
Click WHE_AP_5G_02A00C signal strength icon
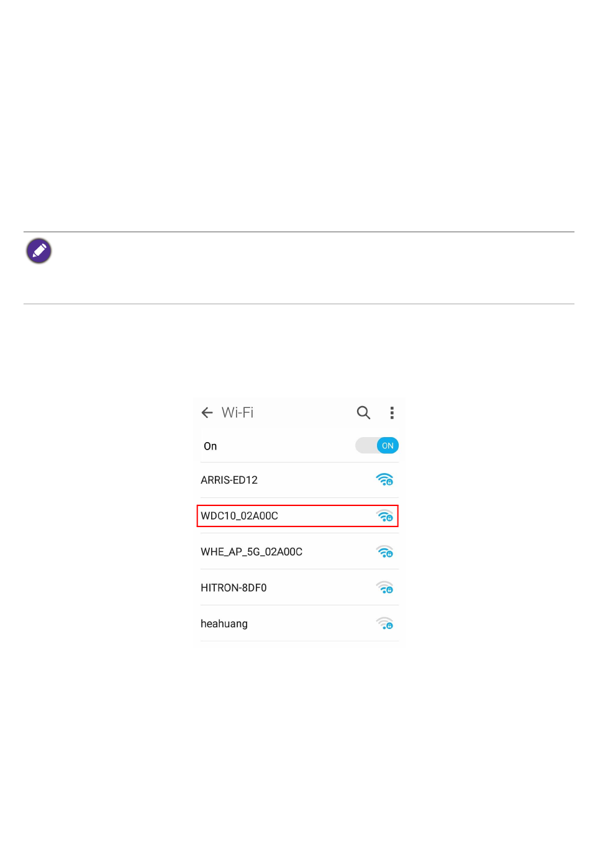click(x=385, y=551)
